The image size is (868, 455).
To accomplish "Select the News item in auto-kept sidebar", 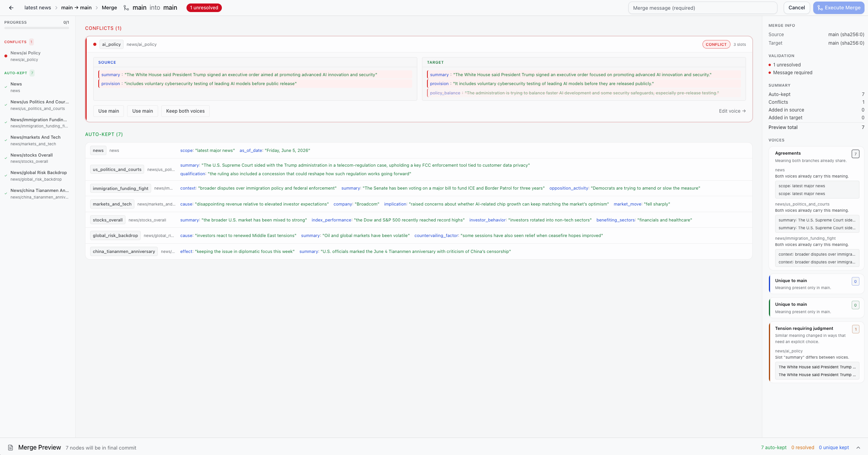I will pyautogui.click(x=37, y=87).
